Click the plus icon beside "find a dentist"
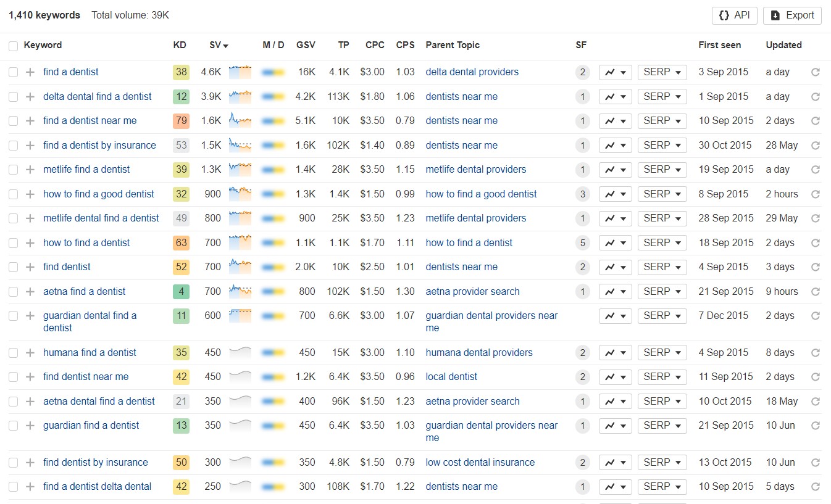 (x=30, y=72)
